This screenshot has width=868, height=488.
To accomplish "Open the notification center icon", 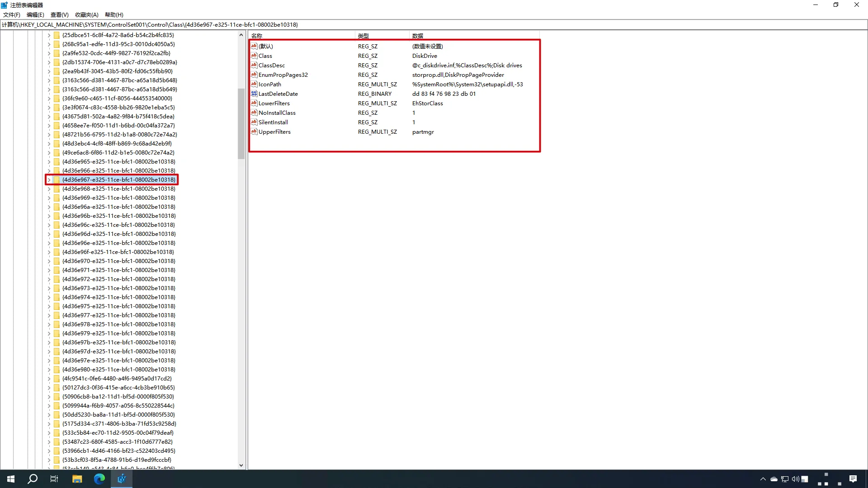I will tap(853, 479).
